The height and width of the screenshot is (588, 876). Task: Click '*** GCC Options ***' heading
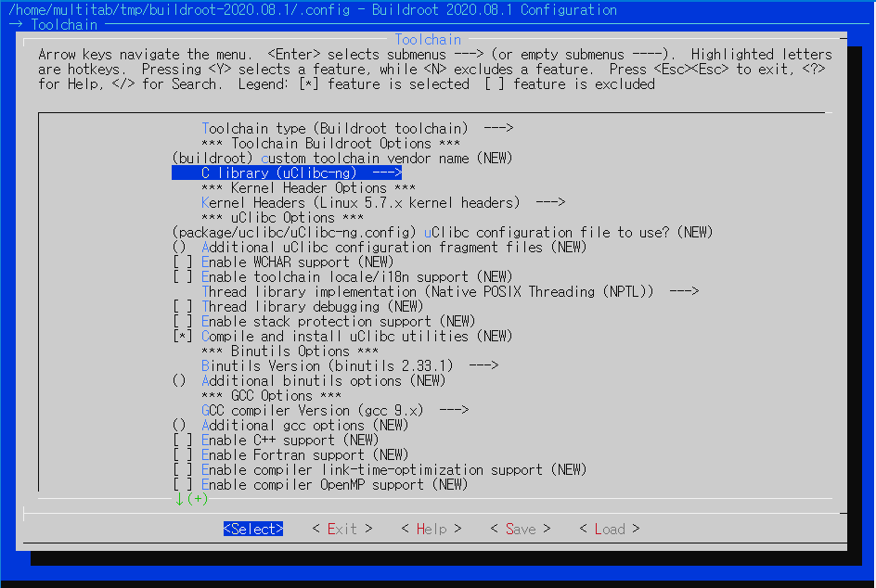click(272, 396)
